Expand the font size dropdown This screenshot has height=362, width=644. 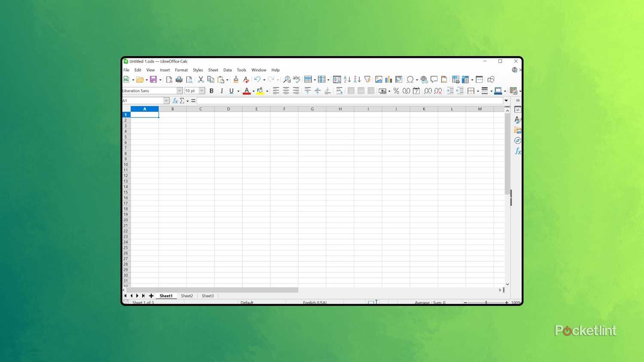click(201, 90)
